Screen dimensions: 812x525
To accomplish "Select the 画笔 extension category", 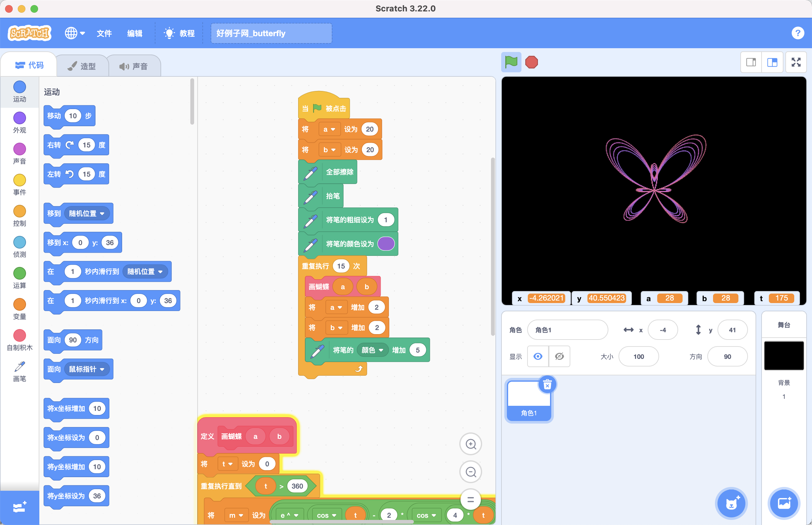I will 19,371.
